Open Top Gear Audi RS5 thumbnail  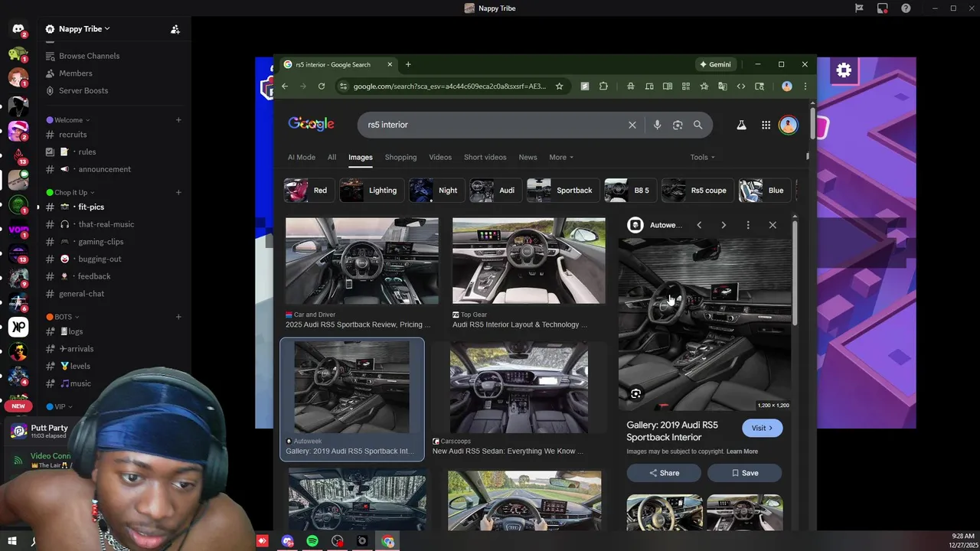point(528,261)
